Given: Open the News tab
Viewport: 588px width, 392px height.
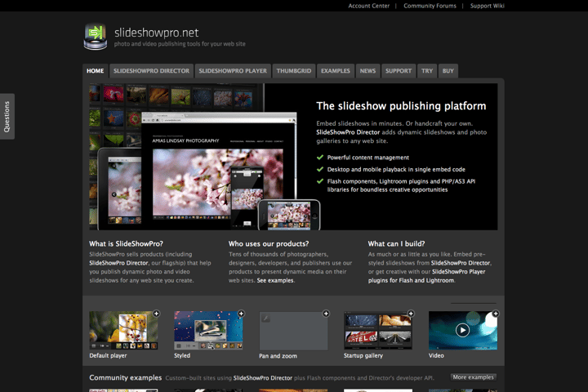Looking at the screenshot, I should (x=367, y=71).
